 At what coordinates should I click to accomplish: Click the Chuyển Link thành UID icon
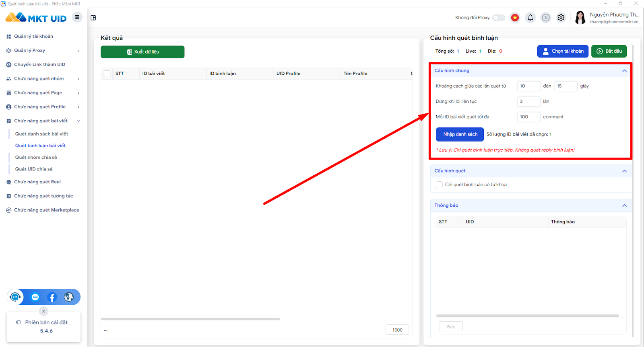pos(9,65)
